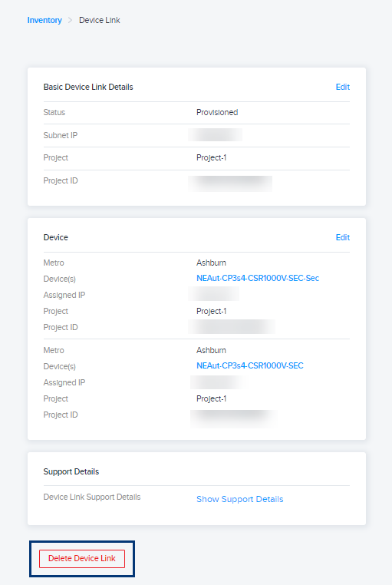Click the first device's blurred Assigned IP

214,294
